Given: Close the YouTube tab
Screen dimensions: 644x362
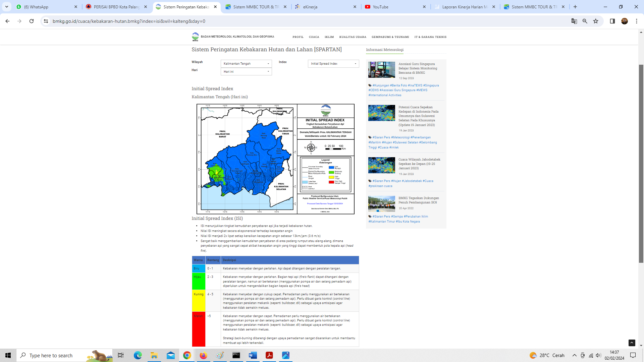Looking at the screenshot, I should point(424,7).
